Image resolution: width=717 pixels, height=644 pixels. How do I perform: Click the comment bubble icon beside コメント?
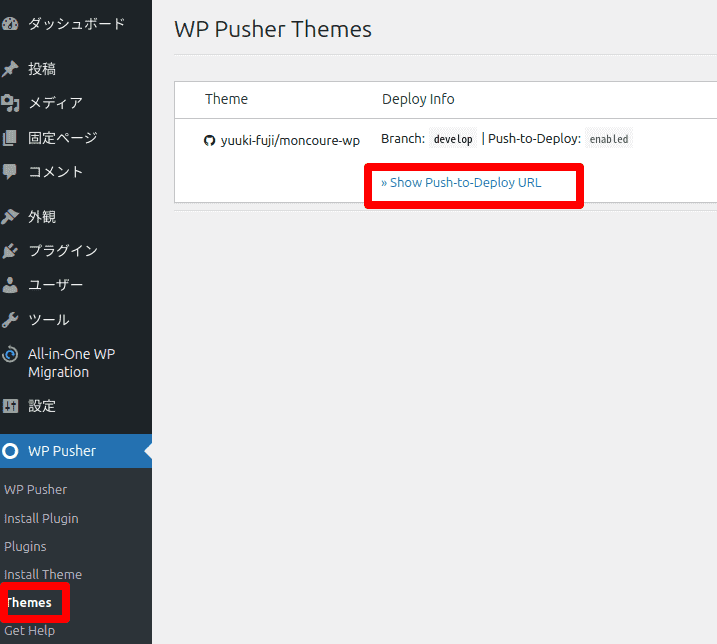[10, 172]
